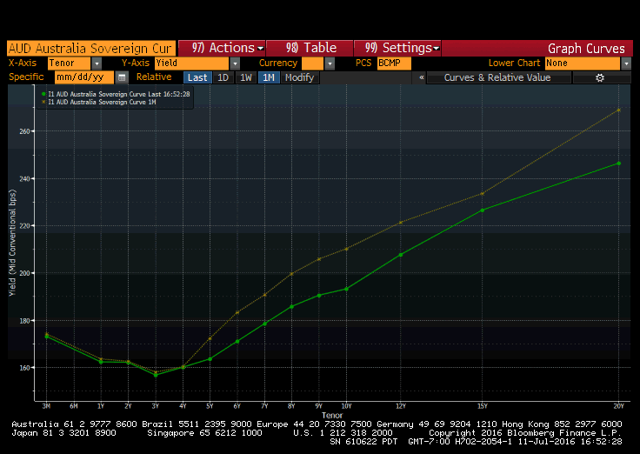The width and height of the screenshot is (640, 454).
Task: Click the 160 y-axis label
Action: point(25,368)
